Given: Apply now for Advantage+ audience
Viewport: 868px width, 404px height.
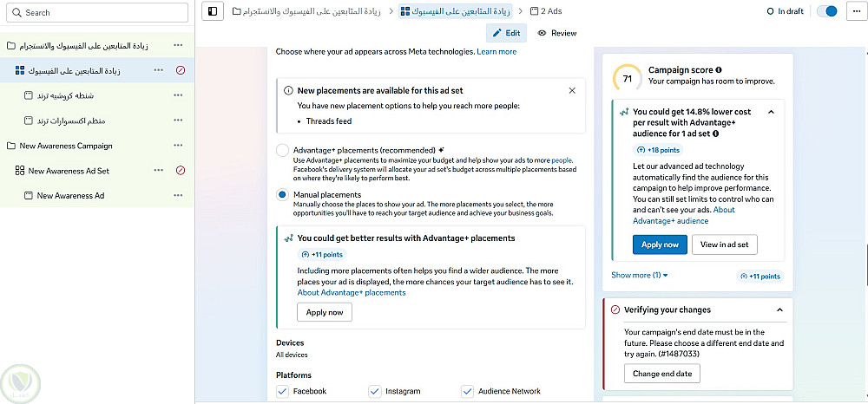Looking at the screenshot, I should coord(660,244).
